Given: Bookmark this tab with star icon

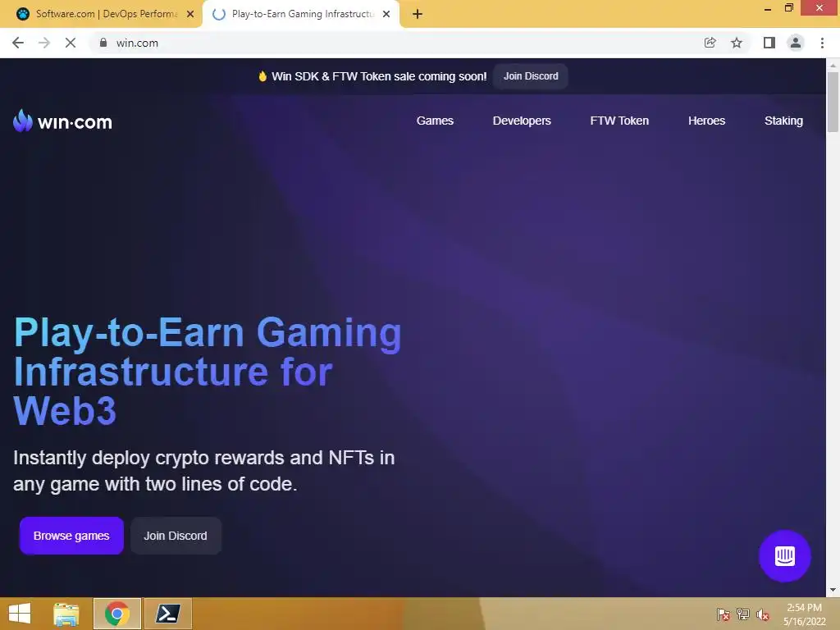Looking at the screenshot, I should coord(737,43).
